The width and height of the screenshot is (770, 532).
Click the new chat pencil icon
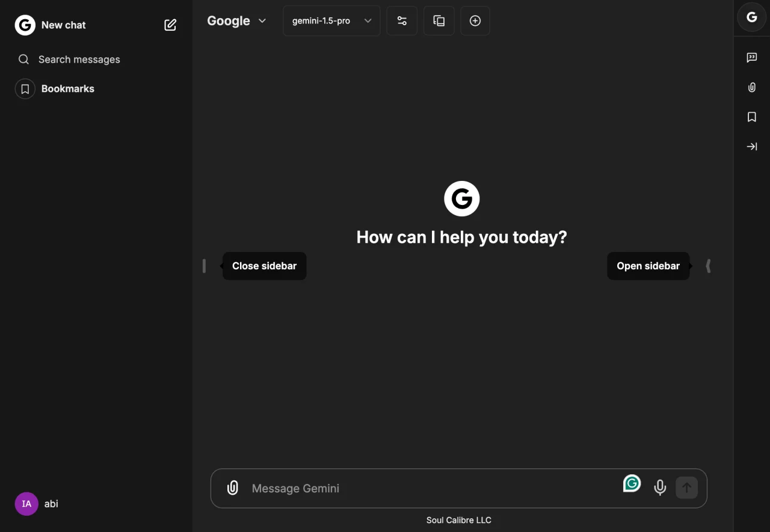click(170, 25)
